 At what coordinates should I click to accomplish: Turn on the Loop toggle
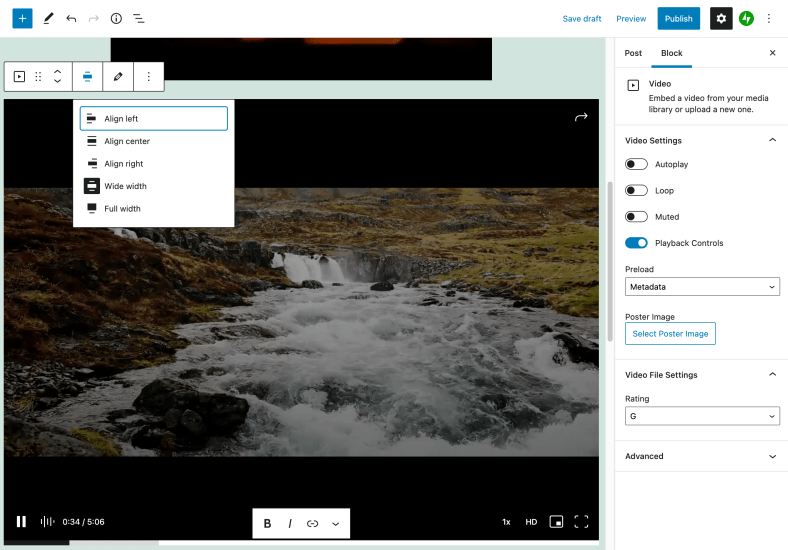(636, 190)
